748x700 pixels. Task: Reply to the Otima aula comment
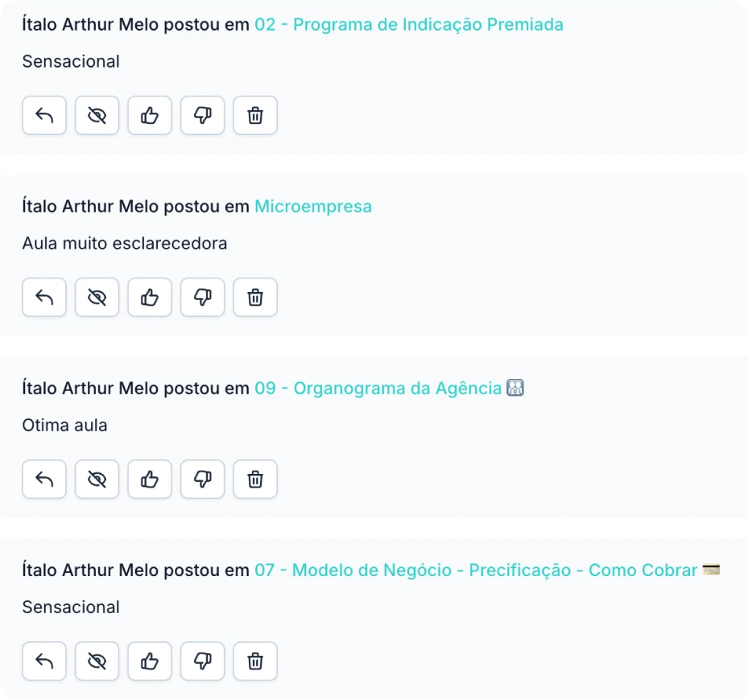[x=44, y=480]
